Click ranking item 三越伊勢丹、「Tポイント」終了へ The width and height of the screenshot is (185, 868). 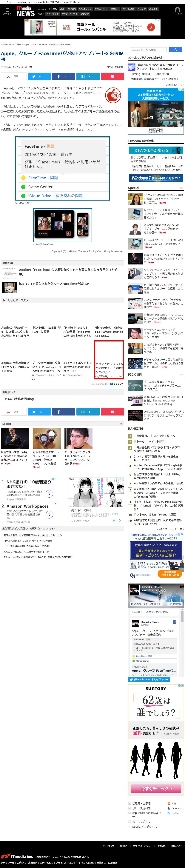pyautogui.click(x=154, y=436)
